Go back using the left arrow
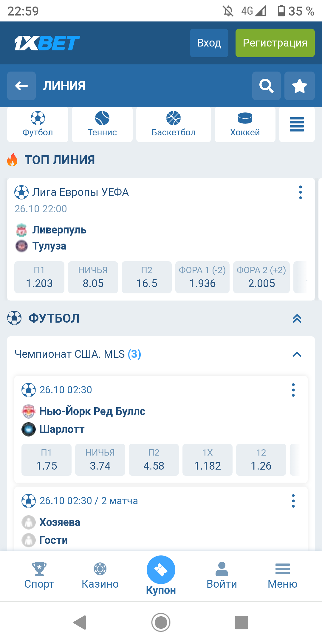The image size is (322, 644). 21,86
